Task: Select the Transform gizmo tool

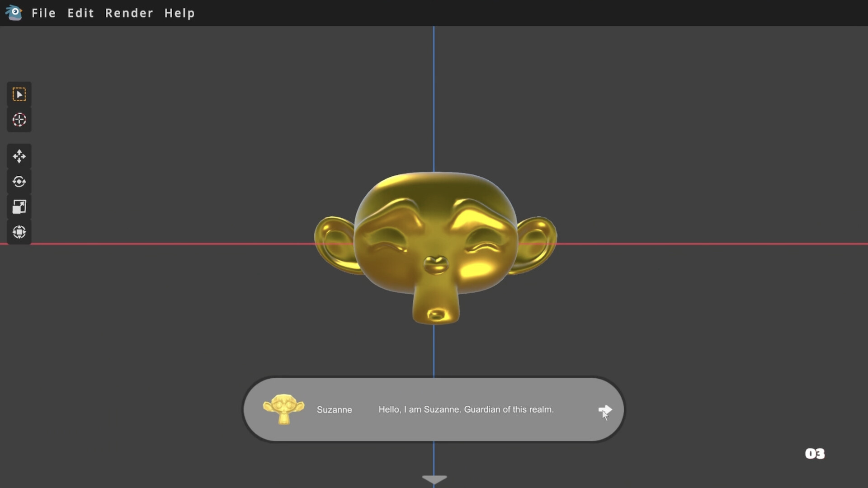Action: (x=19, y=232)
